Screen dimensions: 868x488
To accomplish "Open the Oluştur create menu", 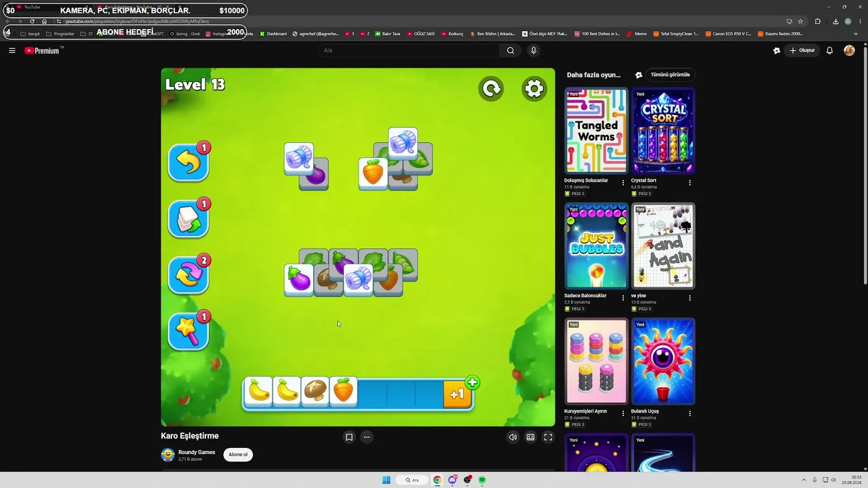I will (802, 50).
